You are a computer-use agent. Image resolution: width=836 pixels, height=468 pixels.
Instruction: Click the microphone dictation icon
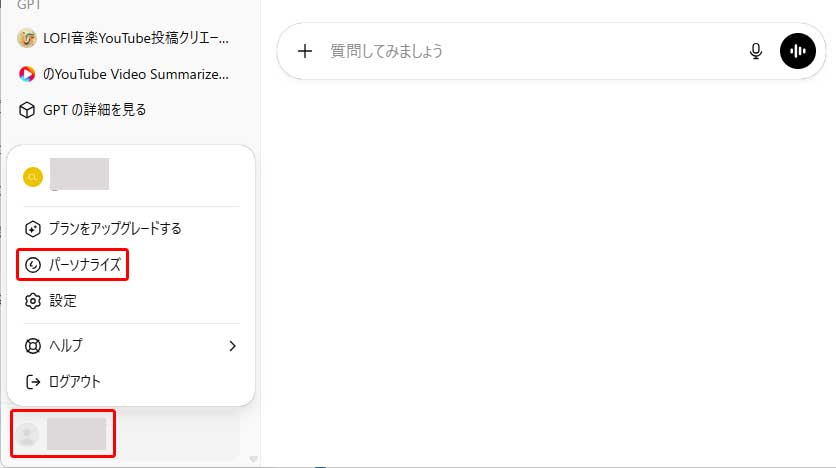755,51
